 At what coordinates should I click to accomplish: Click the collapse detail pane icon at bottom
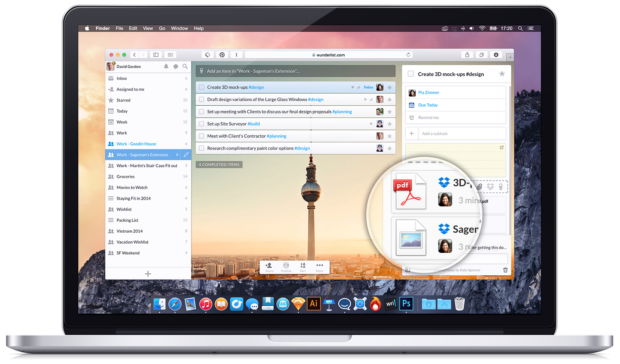point(408,270)
